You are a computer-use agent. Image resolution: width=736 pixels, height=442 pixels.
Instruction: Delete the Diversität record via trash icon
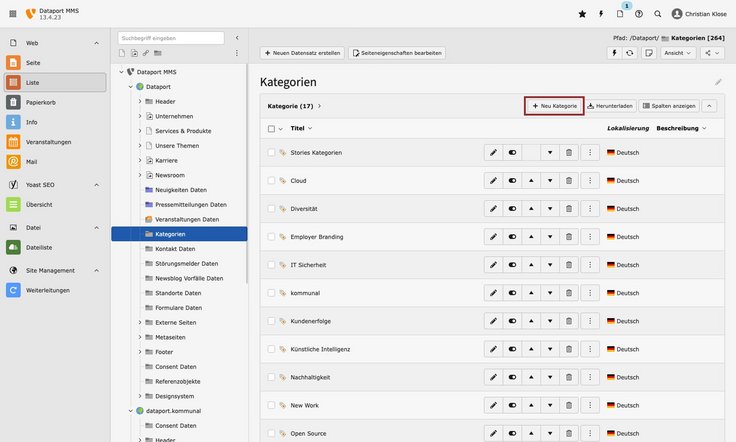pyautogui.click(x=569, y=209)
